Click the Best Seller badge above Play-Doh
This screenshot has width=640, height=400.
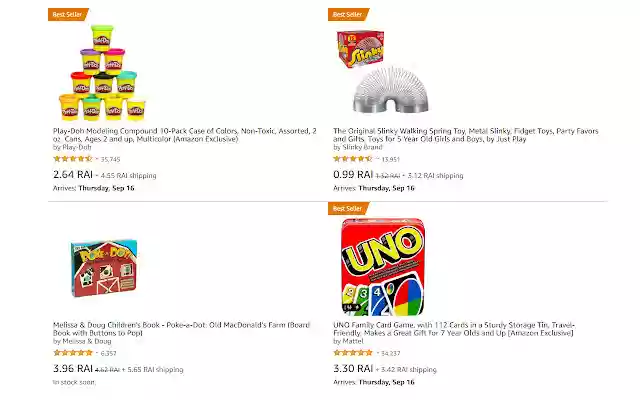[65, 14]
